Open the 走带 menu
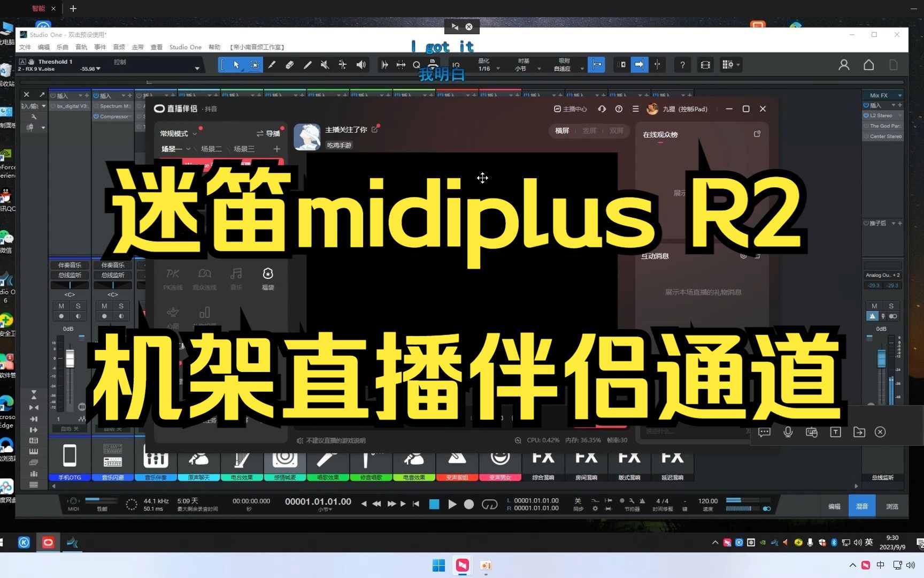Image resolution: width=924 pixels, height=578 pixels. tap(138, 47)
